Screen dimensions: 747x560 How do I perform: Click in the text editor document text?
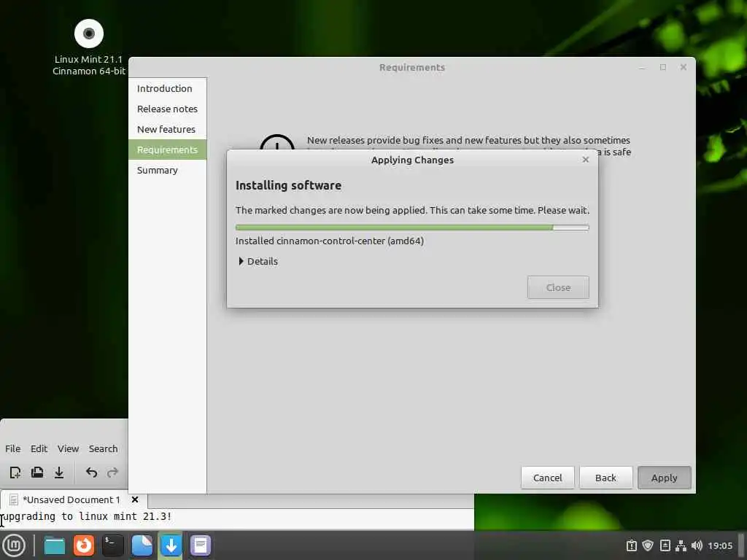[x=87, y=517]
